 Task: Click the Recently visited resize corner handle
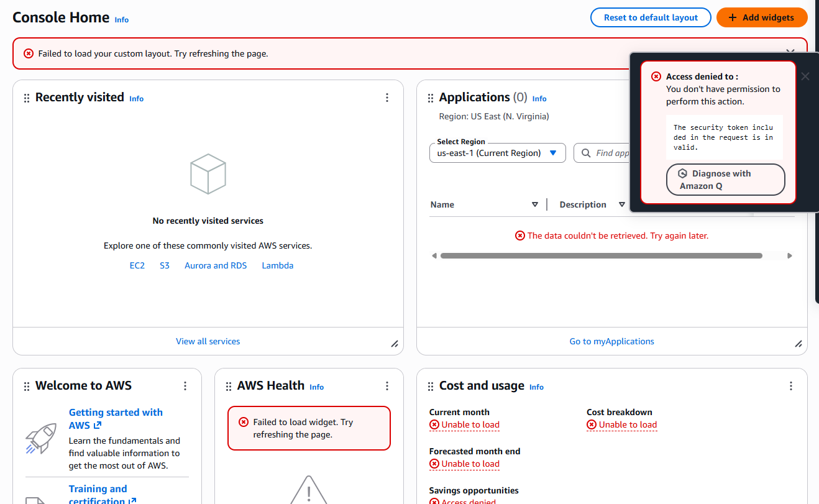pos(395,344)
